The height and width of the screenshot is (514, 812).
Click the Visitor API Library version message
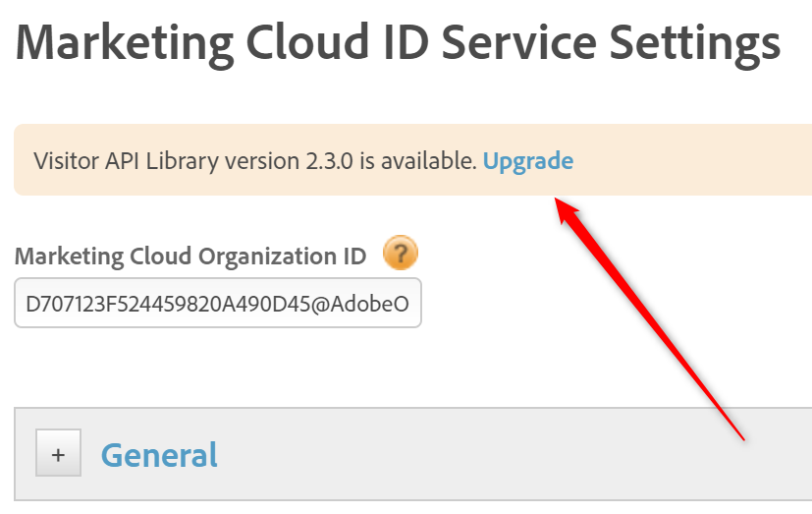tap(255, 160)
